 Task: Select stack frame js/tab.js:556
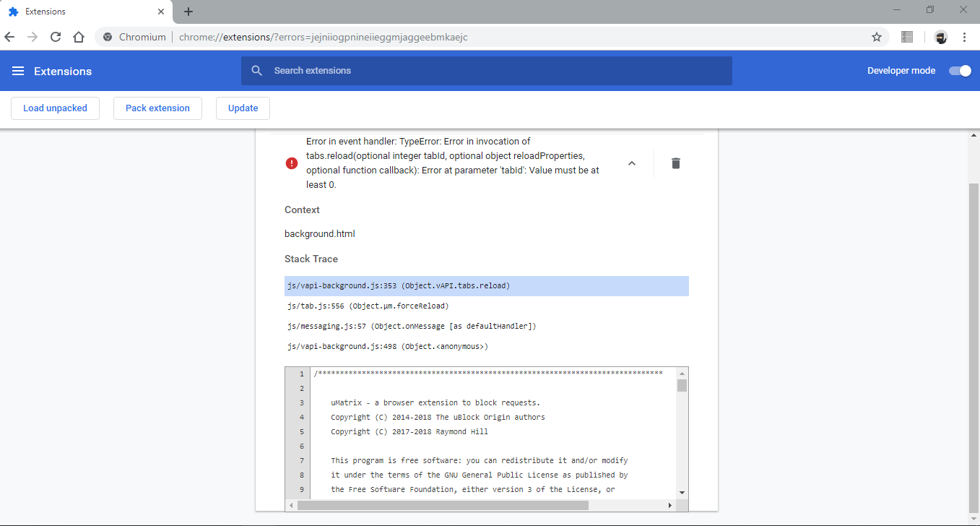pyautogui.click(x=487, y=306)
